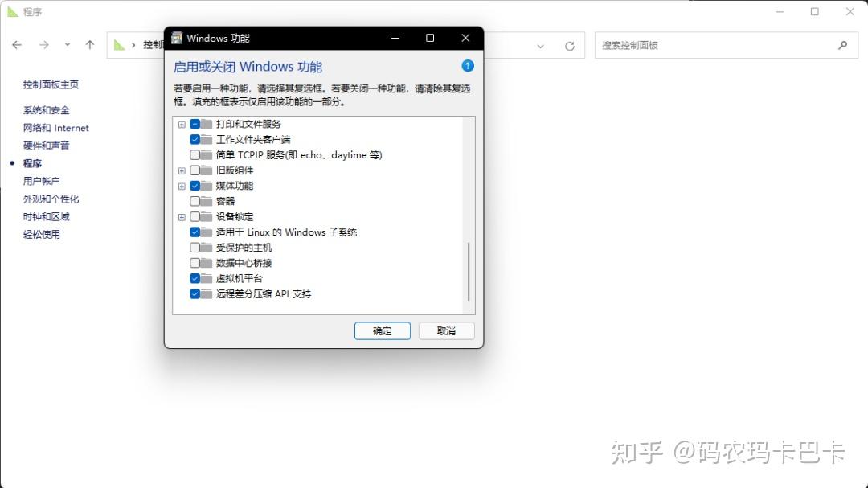Toggle 适用于 Linux 的 Windows 子系统 checkbox
Screen dimensions: 868x488
[x=194, y=232]
